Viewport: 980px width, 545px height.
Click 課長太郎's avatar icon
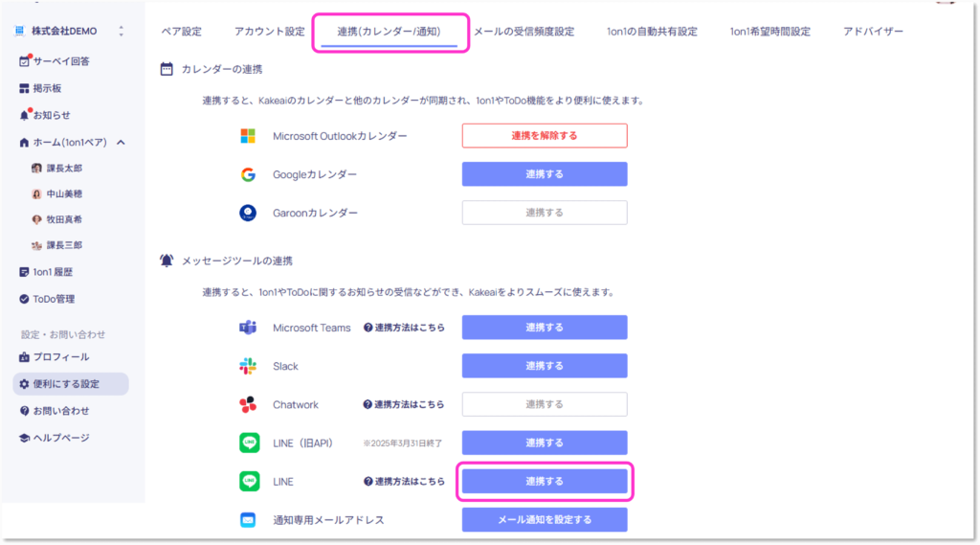pyautogui.click(x=37, y=169)
